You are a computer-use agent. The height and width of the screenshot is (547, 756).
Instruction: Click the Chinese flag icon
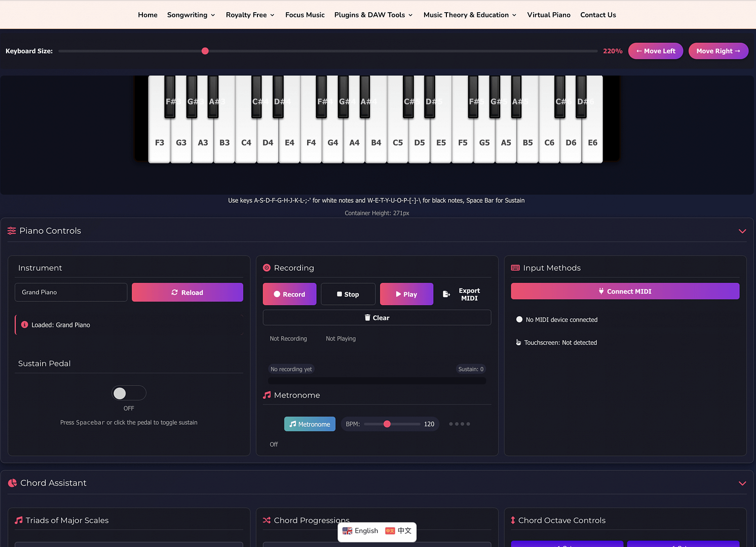pyautogui.click(x=390, y=531)
